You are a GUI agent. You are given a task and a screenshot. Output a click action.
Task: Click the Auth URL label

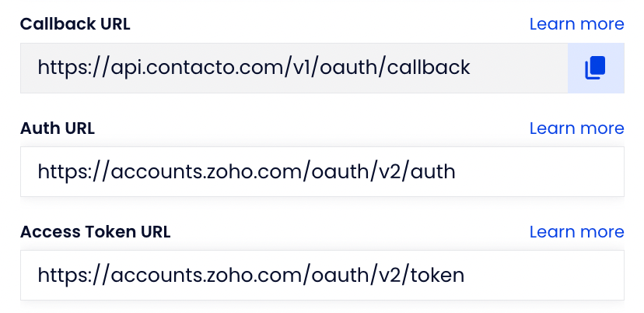[58, 128]
